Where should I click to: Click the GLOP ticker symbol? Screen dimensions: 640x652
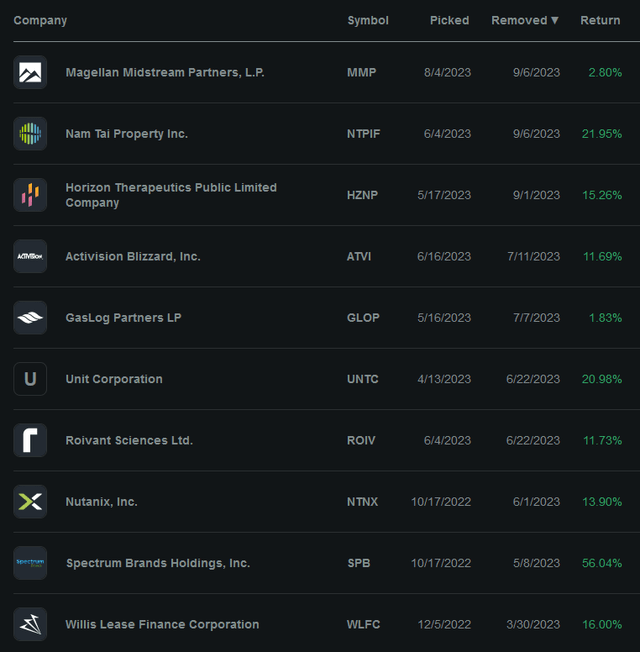[x=363, y=318]
